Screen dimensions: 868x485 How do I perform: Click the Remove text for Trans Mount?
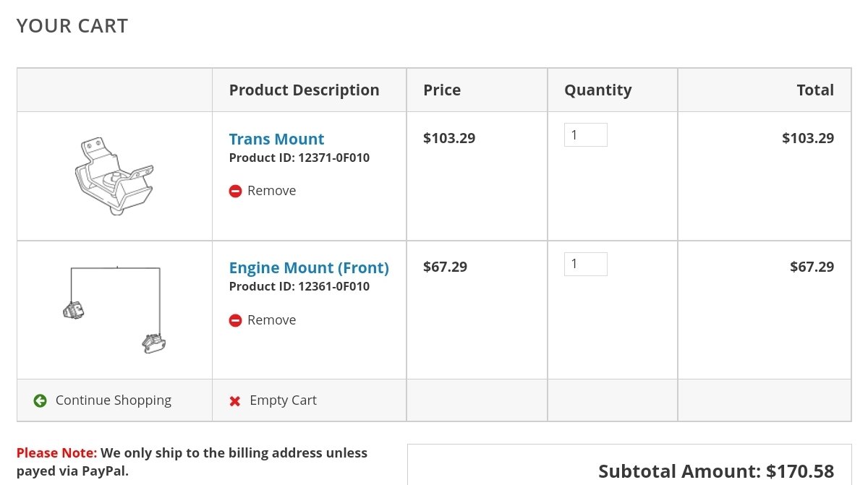(x=272, y=191)
